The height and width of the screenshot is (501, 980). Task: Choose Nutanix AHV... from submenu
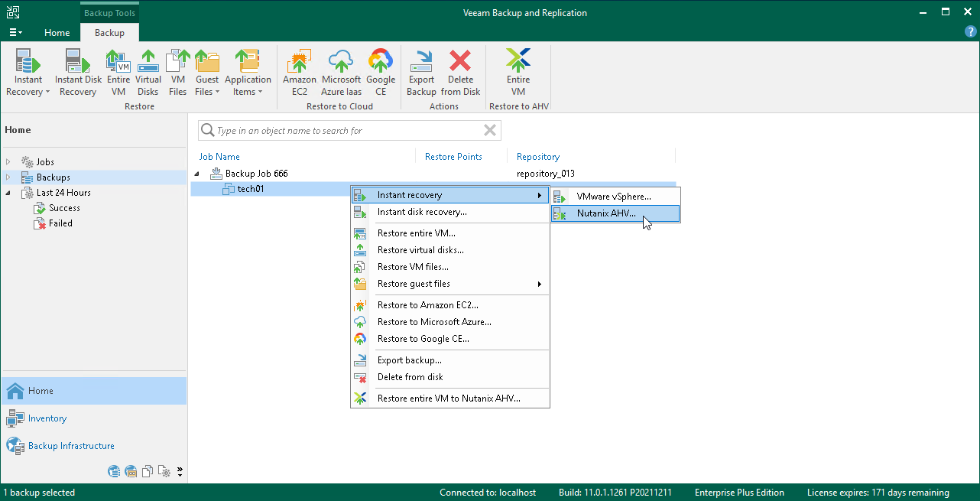[615, 213]
